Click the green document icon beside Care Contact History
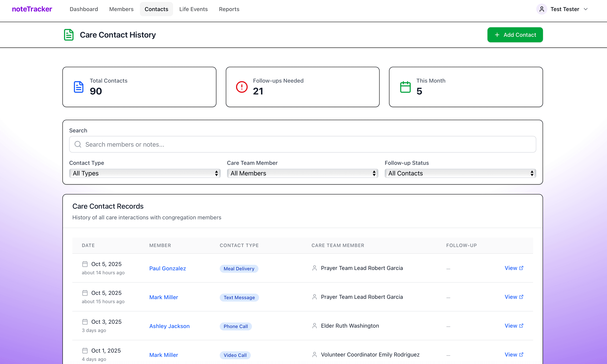 click(x=68, y=35)
